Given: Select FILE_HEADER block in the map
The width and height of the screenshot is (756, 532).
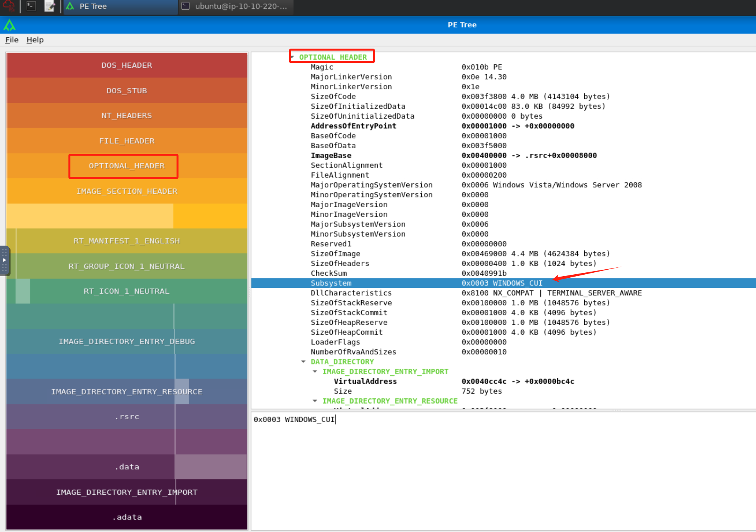Looking at the screenshot, I should [127, 141].
